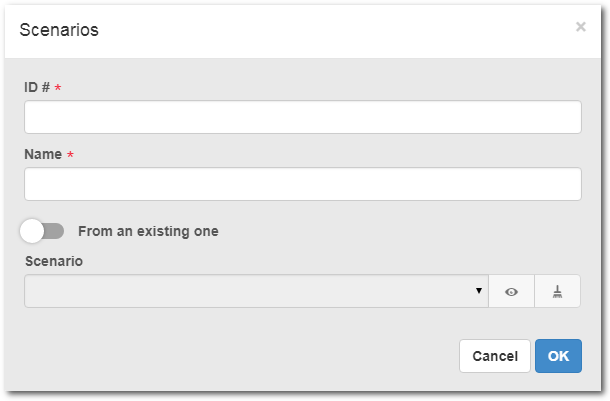The image size is (610, 401).
Task: Click the red asterisk beside Name
Action: (70, 155)
